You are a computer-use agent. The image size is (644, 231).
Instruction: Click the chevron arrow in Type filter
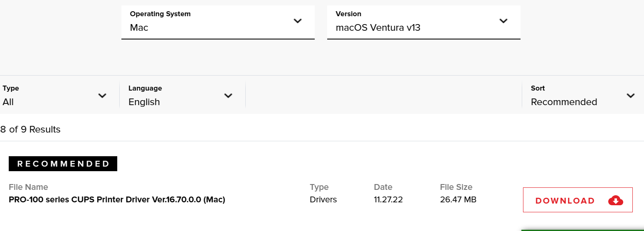(x=102, y=96)
